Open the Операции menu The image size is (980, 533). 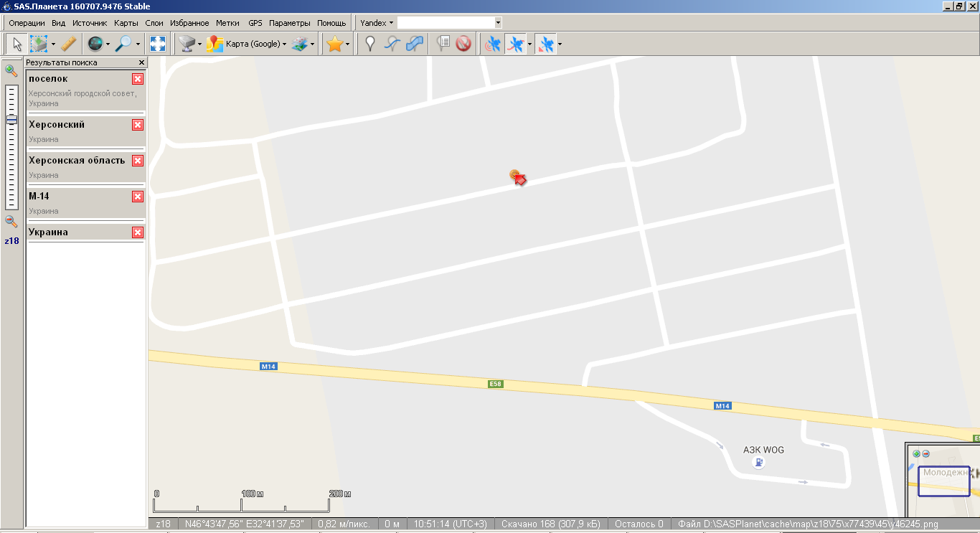click(27, 23)
